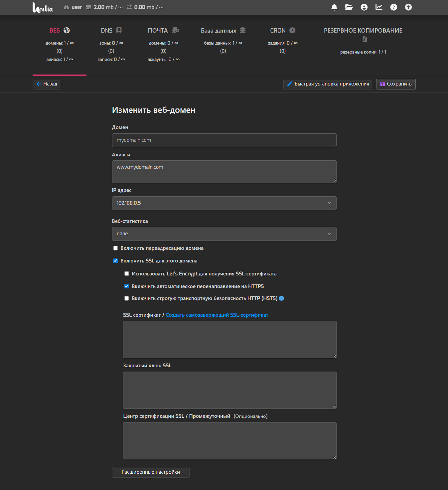This screenshot has width=448, height=490.
Task: Click 'домены: 1 / ∞' under ВЕБ
Action: (x=60, y=43)
